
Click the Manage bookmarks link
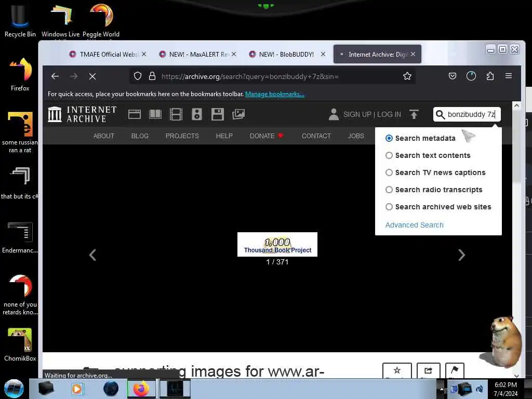pyautogui.click(x=275, y=94)
